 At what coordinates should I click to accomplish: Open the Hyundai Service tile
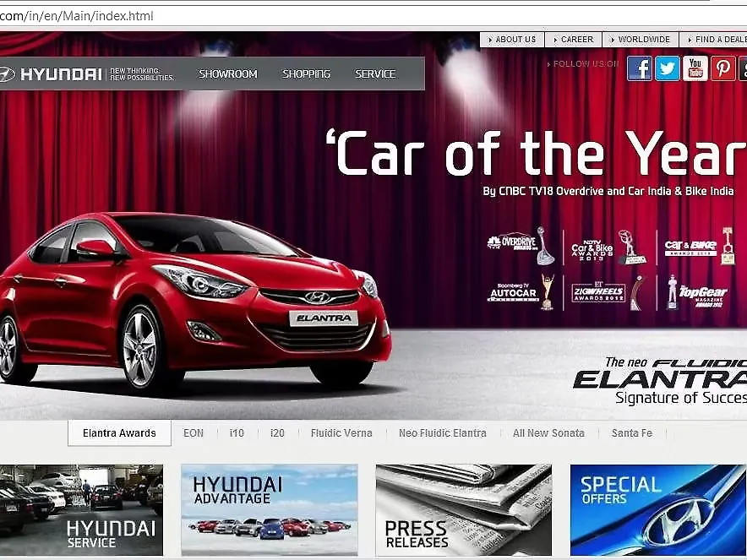point(81,510)
